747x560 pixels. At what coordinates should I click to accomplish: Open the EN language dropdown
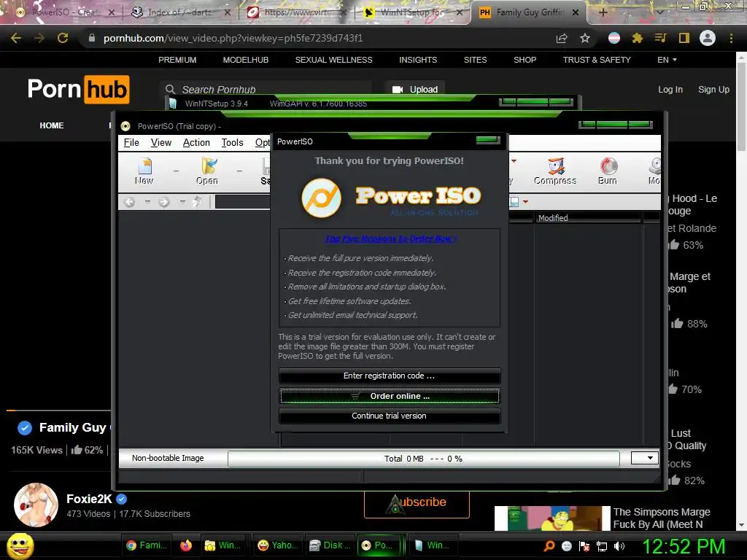tap(667, 60)
